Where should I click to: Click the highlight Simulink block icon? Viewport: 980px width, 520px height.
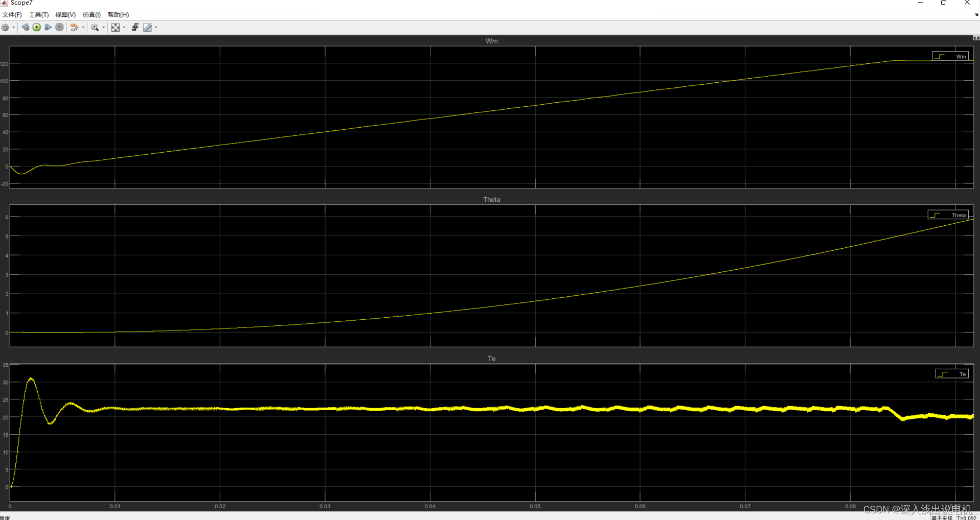pyautogui.click(x=74, y=28)
